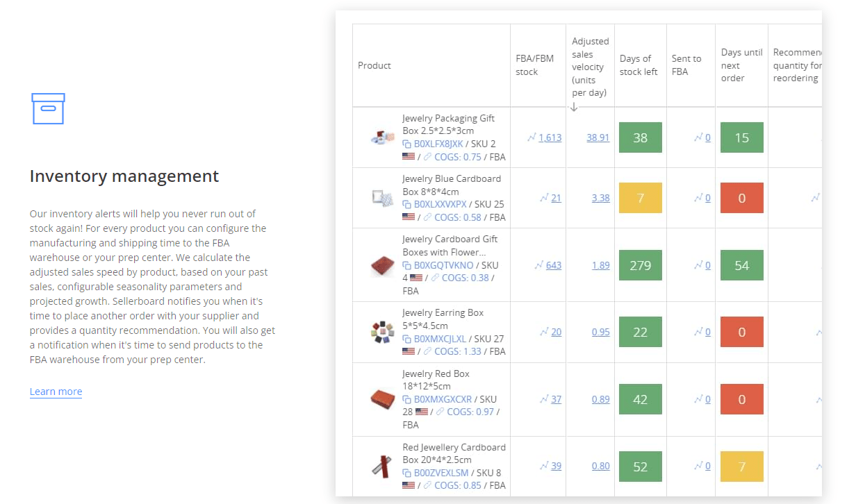
Task: Click copy icon beside ASIN B0XGQTVKNO
Action: 406,265
